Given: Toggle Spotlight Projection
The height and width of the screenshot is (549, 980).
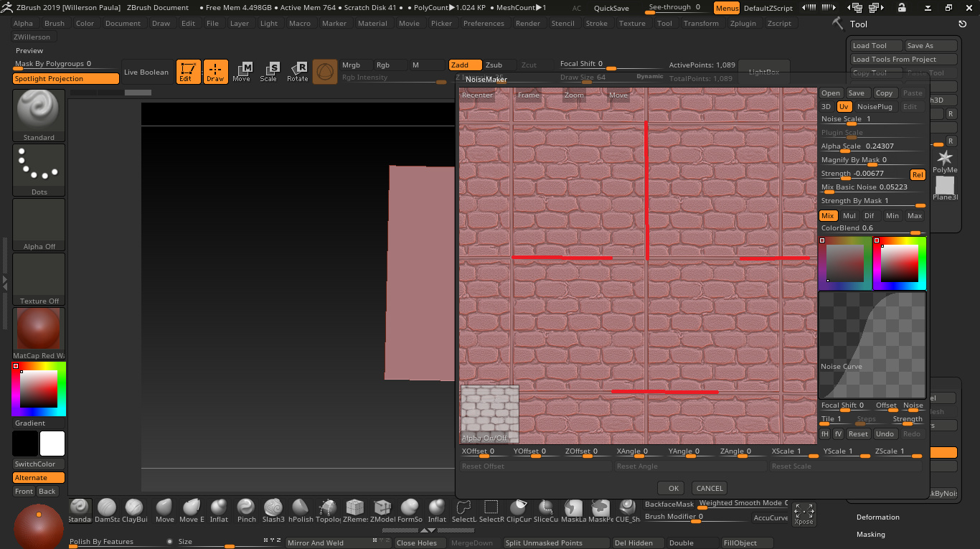Looking at the screenshot, I should coord(65,78).
